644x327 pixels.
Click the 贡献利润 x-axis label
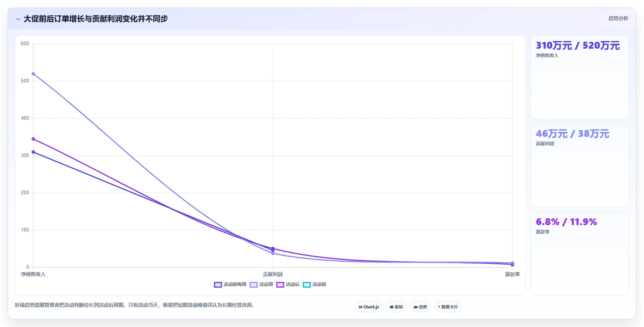[273, 274]
